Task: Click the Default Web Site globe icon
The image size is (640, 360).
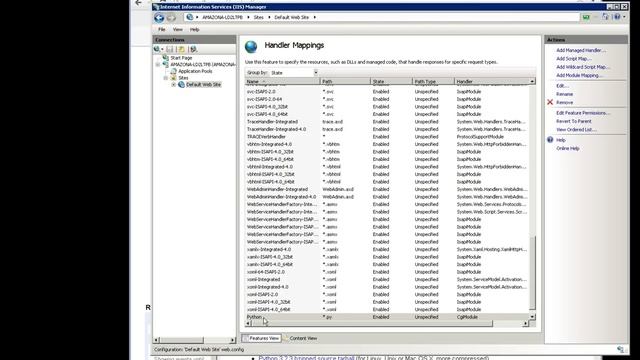Action: click(x=181, y=84)
